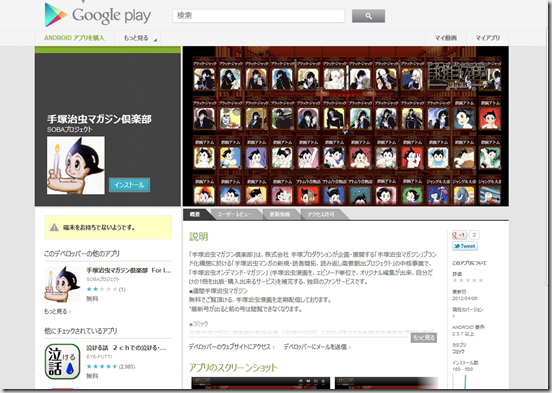This screenshot has height=393, width=552.
Task: Select the 概要 overview tab
Action: 195,214
